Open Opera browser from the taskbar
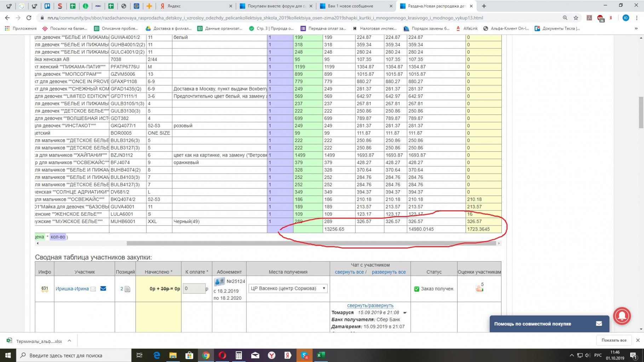The image size is (644, 362). (223, 355)
